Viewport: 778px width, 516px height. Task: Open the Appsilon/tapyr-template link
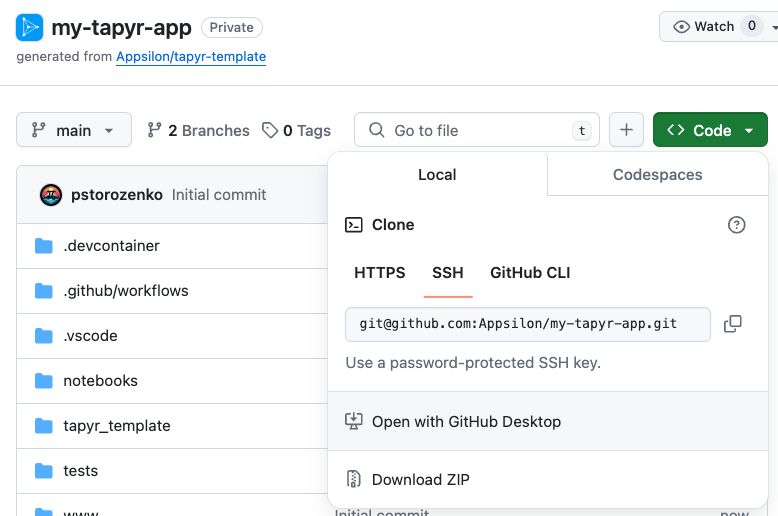(191, 57)
